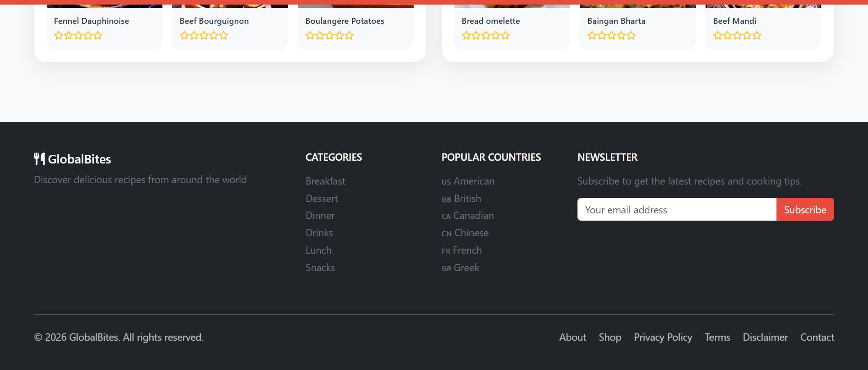Screen dimensions: 868x370
Task: Click the fourth star under Baingan Bharta
Action: coord(621,36)
